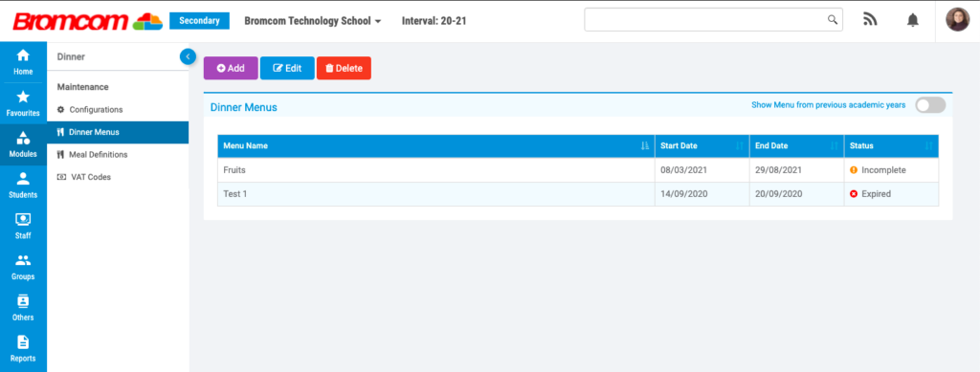This screenshot has height=372, width=980.
Task: Click the purple Add button
Action: [231, 68]
